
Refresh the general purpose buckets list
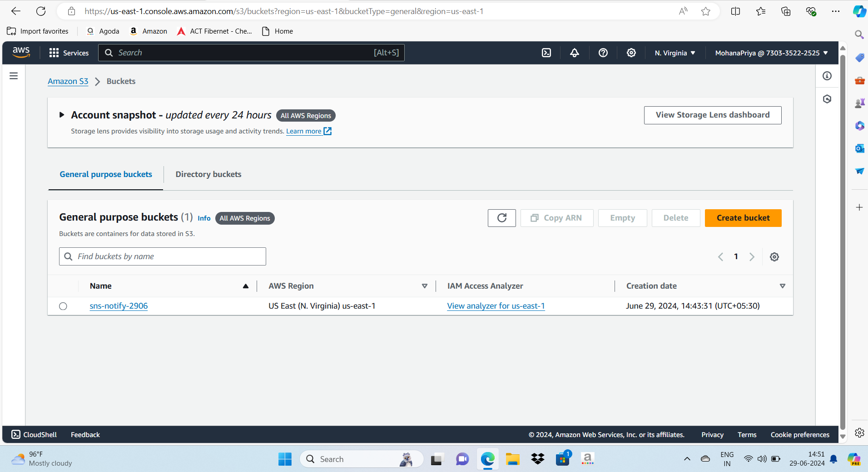[x=501, y=218]
